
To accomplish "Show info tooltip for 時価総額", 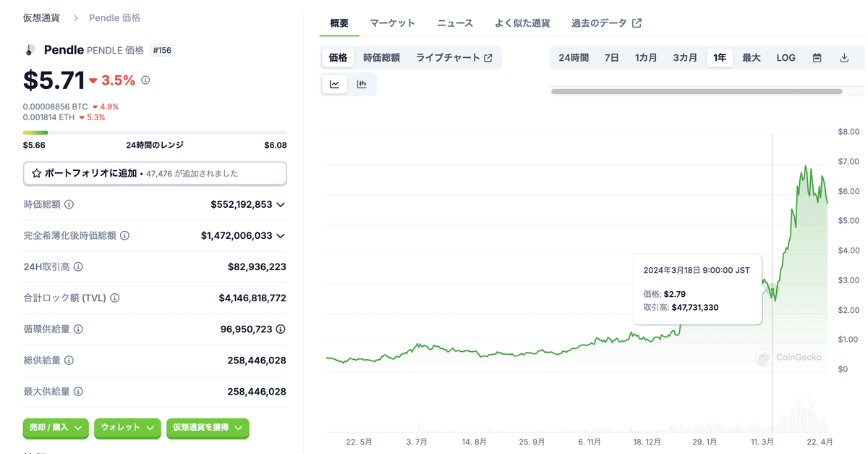I will (x=69, y=205).
